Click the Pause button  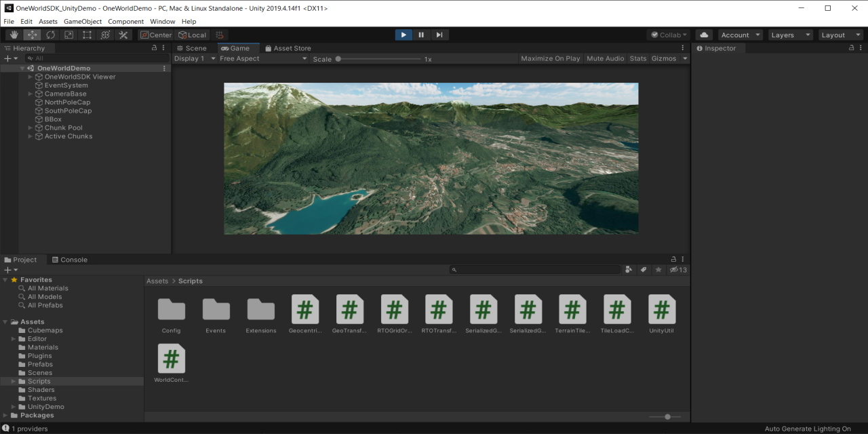(x=421, y=35)
